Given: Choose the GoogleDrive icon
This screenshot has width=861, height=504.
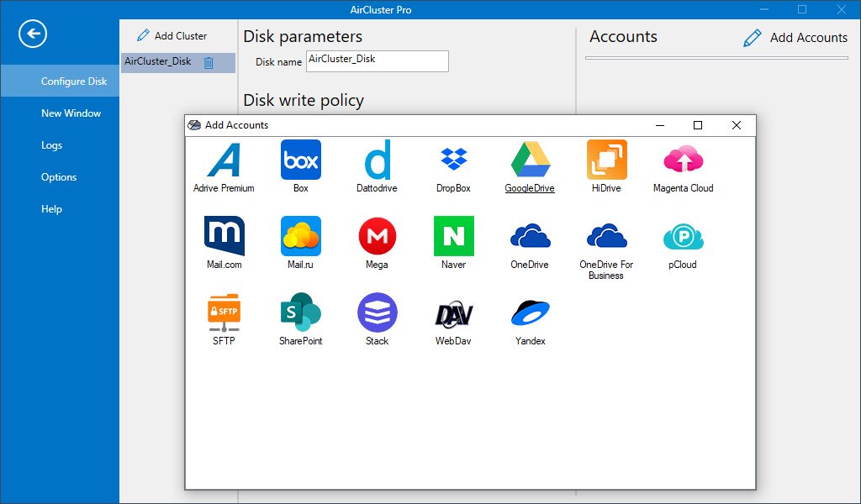Looking at the screenshot, I should (530, 160).
